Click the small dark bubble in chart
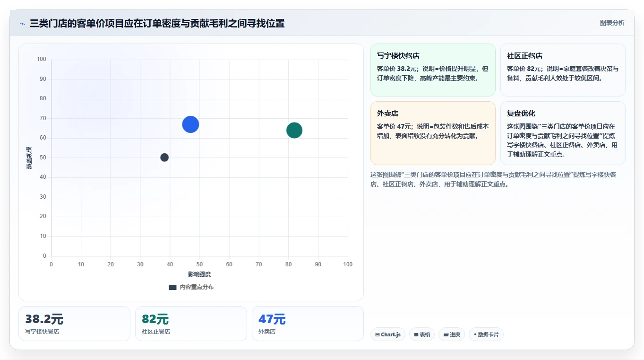644x360 pixels. pos(164,158)
